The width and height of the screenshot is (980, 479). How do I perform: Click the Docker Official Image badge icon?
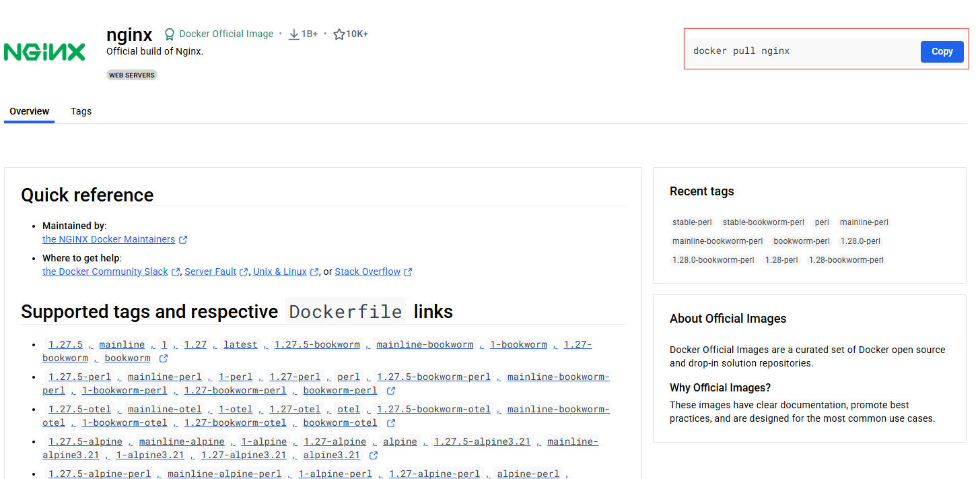coord(170,34)
